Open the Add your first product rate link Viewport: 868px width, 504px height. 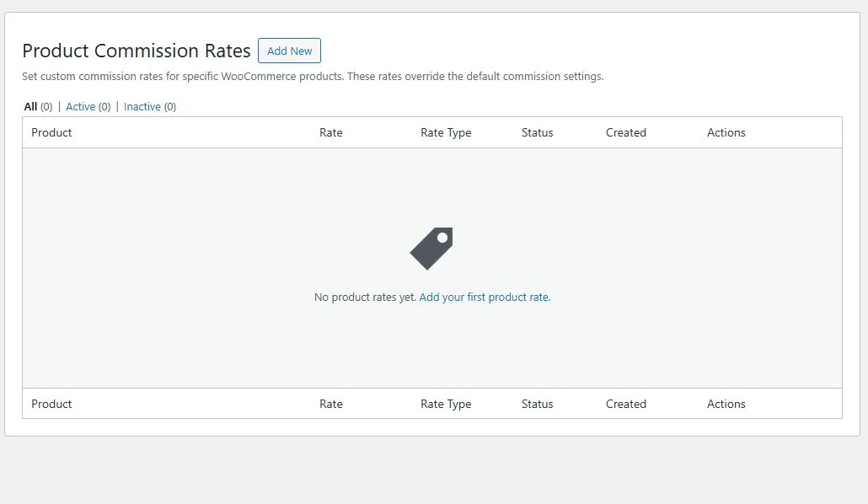click(x=485, y=297)
